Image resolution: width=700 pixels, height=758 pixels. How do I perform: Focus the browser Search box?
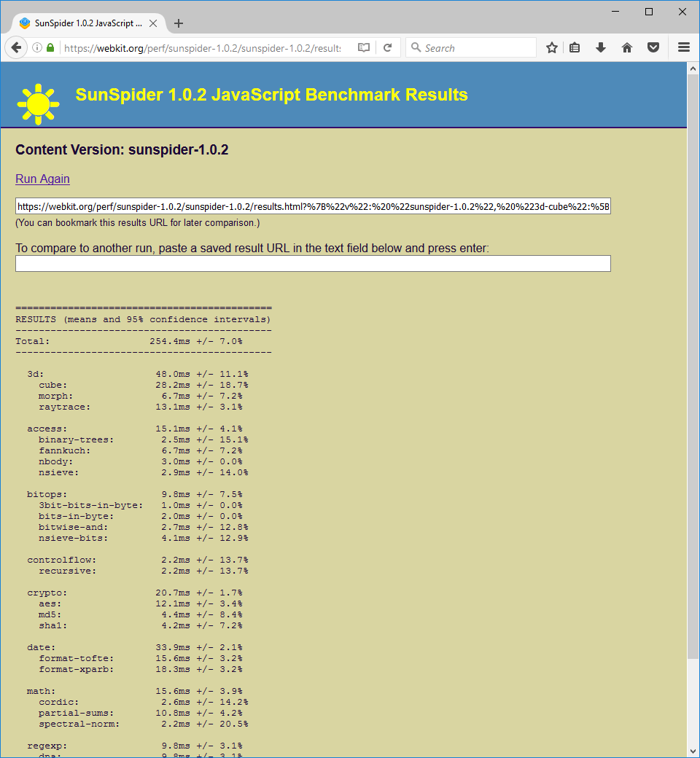[471, 48]
